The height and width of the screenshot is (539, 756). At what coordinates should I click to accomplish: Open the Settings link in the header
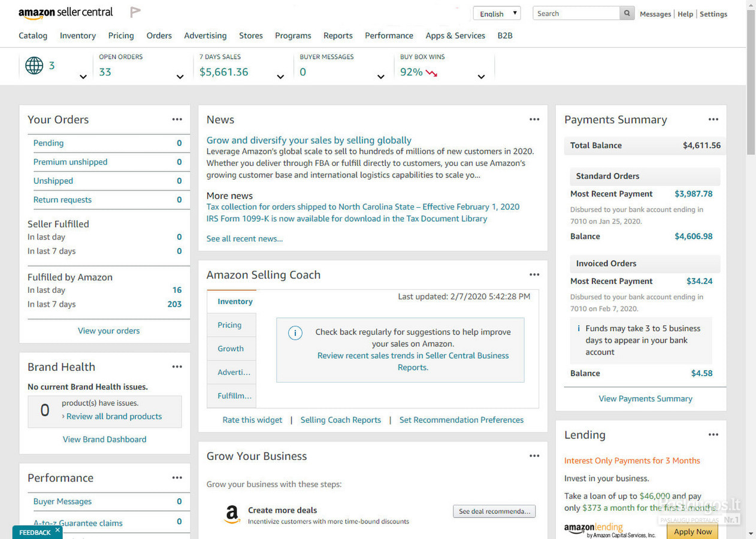pyautogui.click(x=713, y=14)
